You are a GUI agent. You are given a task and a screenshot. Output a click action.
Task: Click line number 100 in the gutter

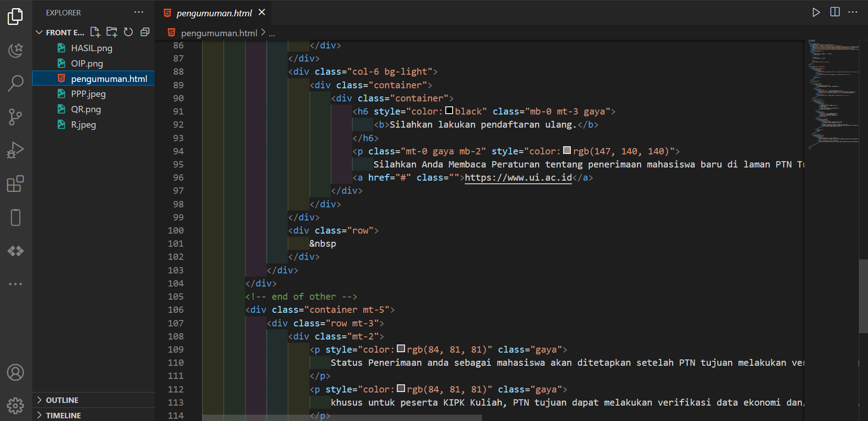(176, 230)
